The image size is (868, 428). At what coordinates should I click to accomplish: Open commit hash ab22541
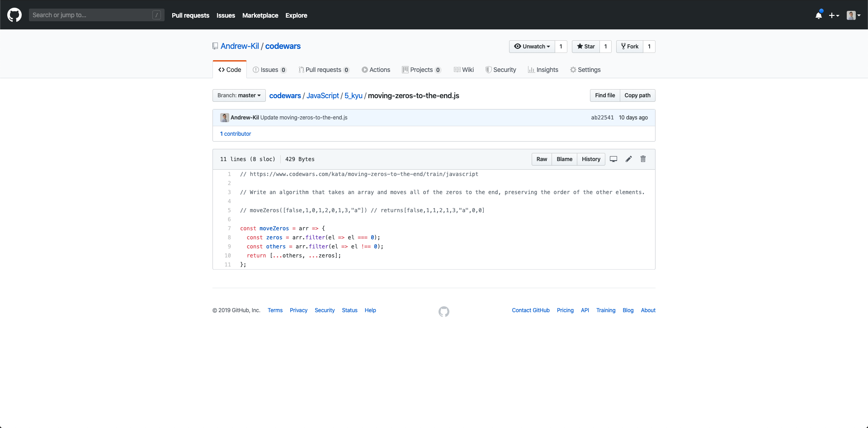(602, 118)
